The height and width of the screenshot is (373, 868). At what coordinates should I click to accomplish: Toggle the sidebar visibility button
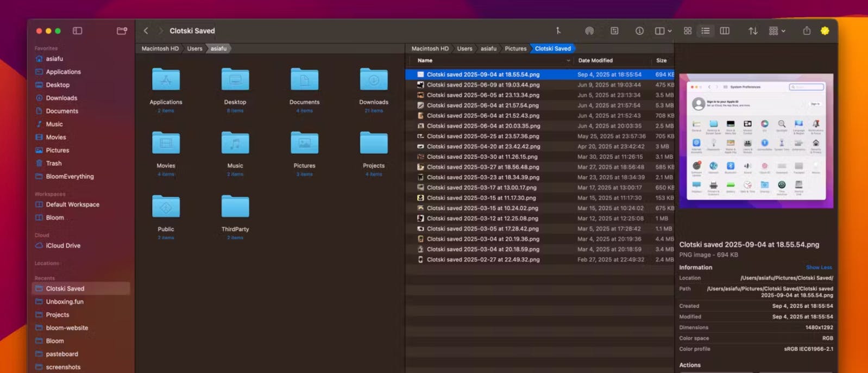pyautogui.click(x=78, y=31)
